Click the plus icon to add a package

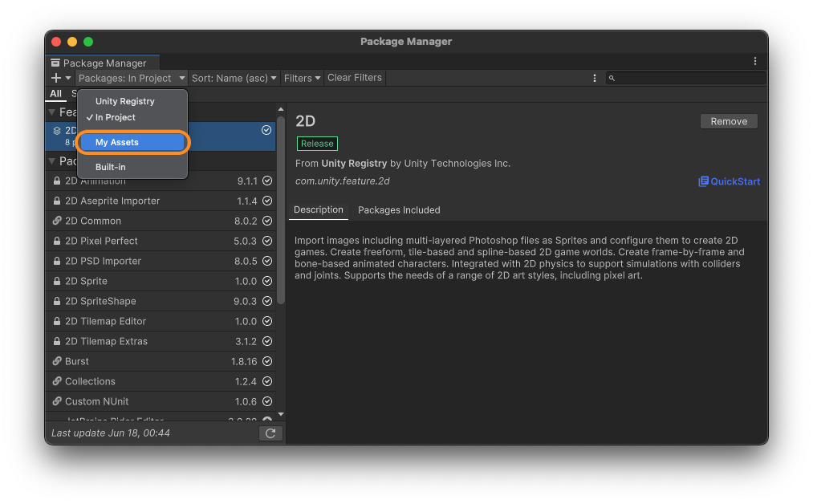[x=56, y=78]
